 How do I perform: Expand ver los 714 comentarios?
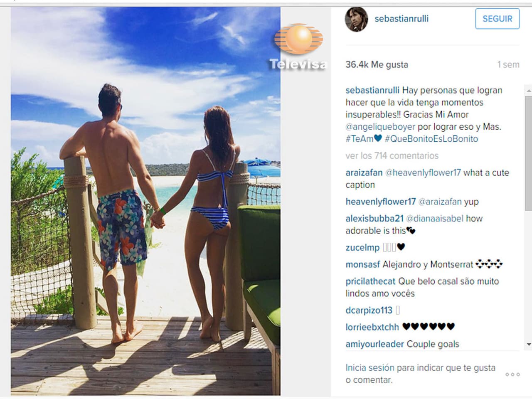point(392,156)
